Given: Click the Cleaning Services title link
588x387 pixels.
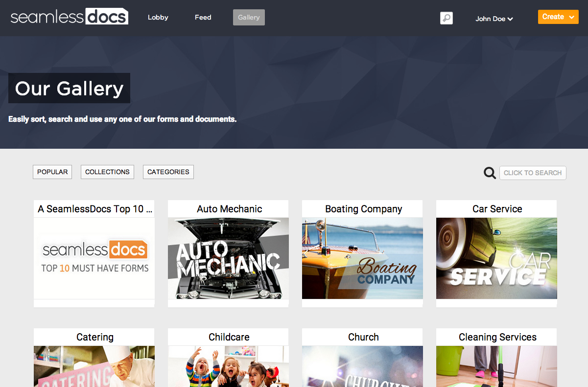Looking at the screenshot, I should [497, 337].
